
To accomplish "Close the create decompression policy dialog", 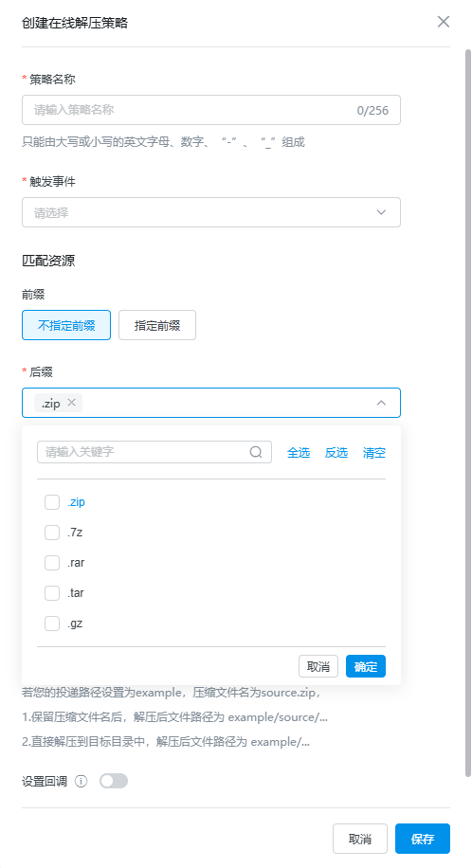I will click(444, 22).
